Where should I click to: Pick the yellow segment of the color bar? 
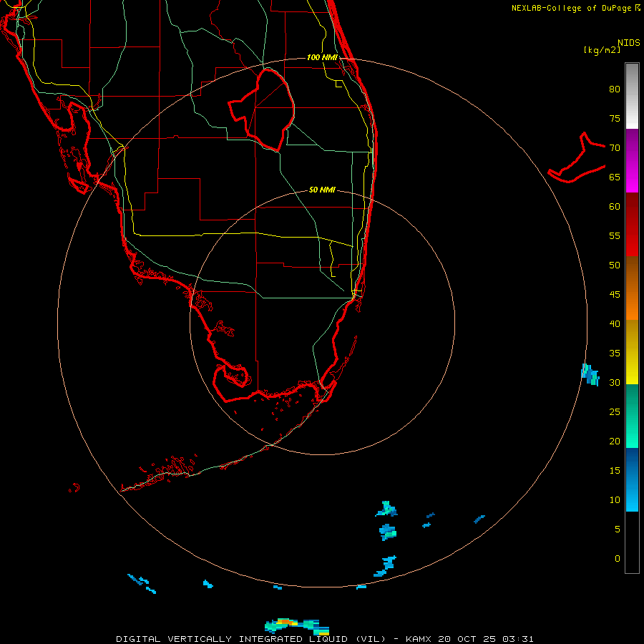point(632,352)
